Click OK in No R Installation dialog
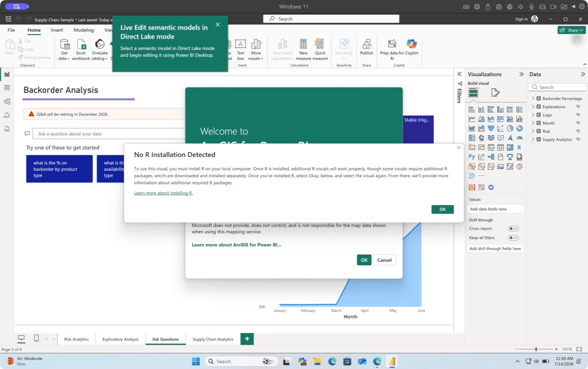Image resolution: width=588 pixels, height=369 pixels. click(x=443, y=209)
